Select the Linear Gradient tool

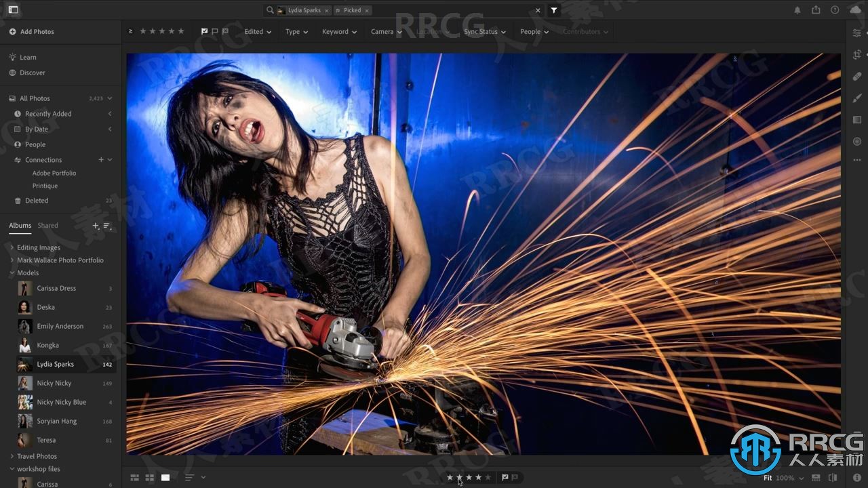point(857,120)
